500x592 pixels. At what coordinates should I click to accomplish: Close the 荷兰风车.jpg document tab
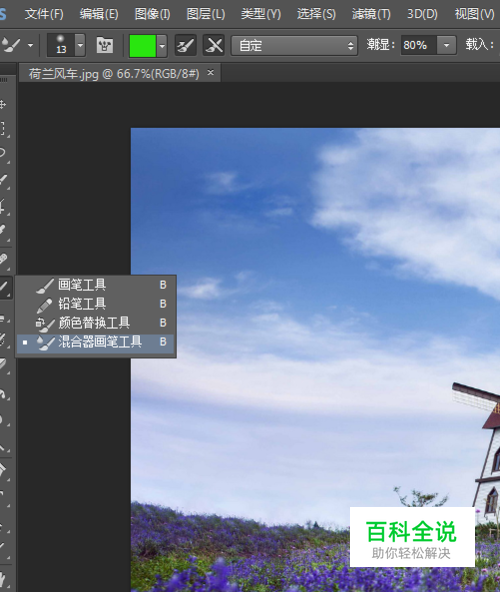coord(211,72)
